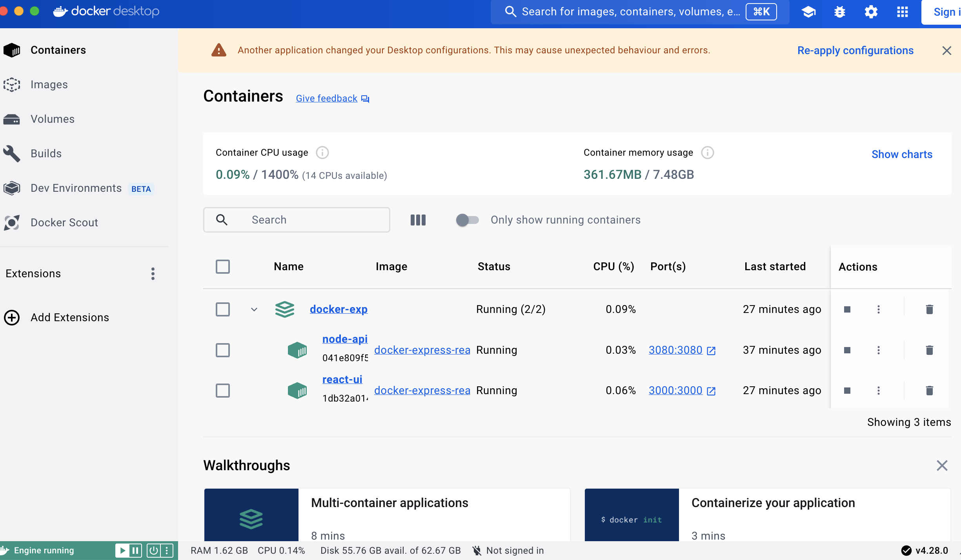
Task: Delete the react-ui container
Action: (929, 390)
